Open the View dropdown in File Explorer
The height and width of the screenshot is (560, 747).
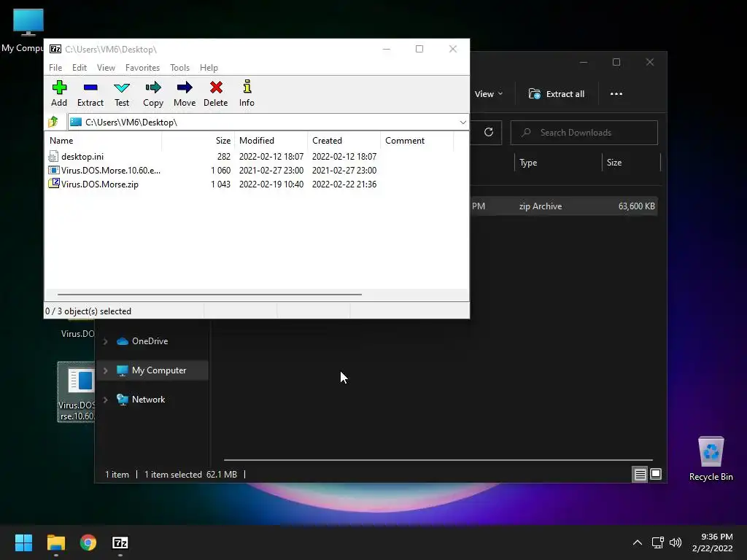pos(489,94)
